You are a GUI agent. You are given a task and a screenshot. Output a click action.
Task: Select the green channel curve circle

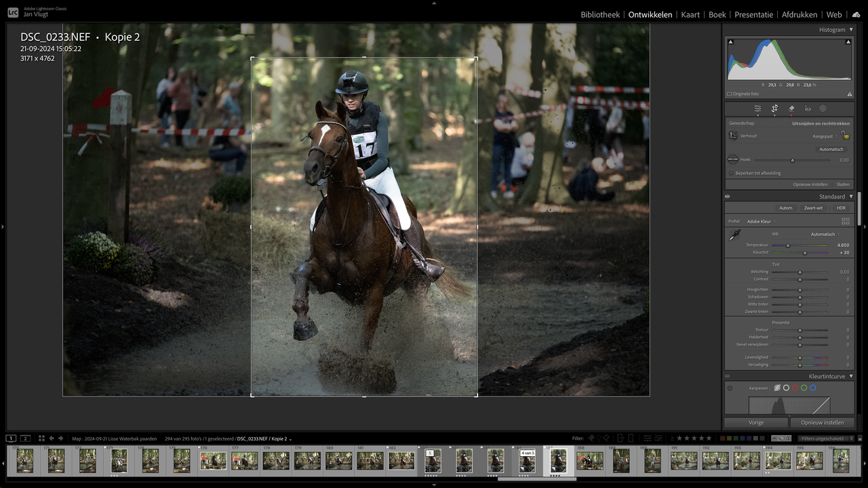804,388
